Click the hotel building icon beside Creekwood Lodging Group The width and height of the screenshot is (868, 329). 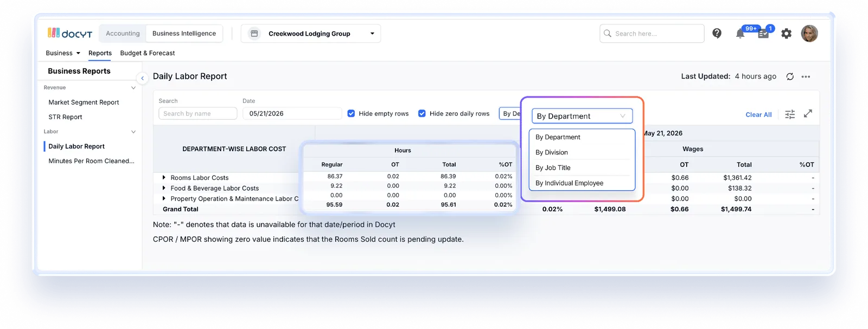[x=254, y=34]
